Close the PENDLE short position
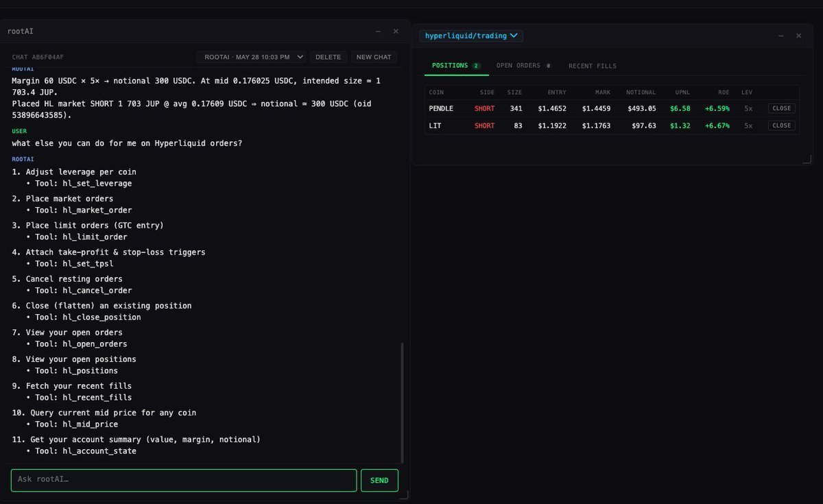823x504 pixels. click(x=782, y=108)
